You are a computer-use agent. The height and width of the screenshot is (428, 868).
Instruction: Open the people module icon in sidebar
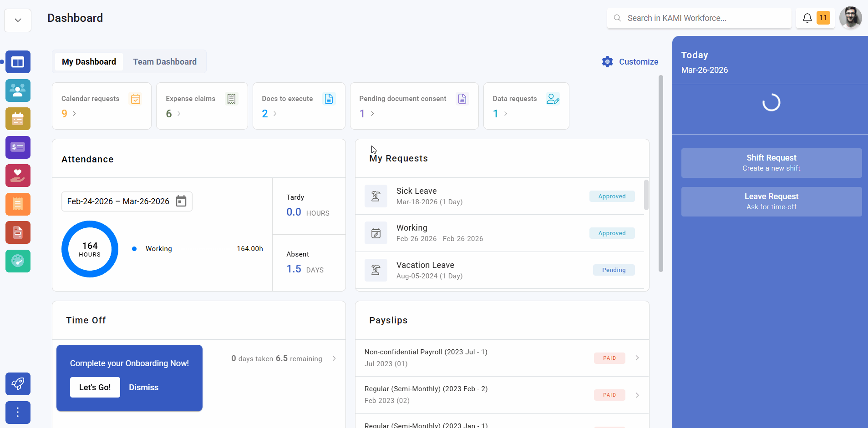[x=18, y=90]
